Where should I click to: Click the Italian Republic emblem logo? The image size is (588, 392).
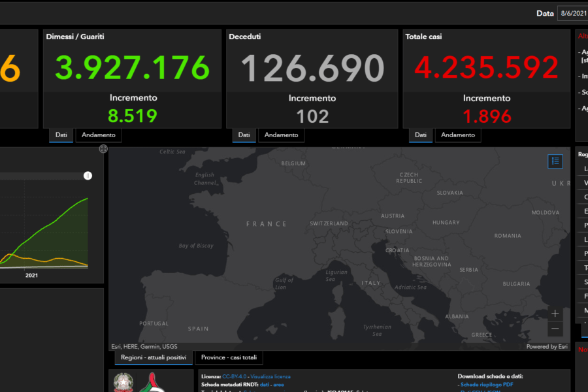tap(122, 382)
